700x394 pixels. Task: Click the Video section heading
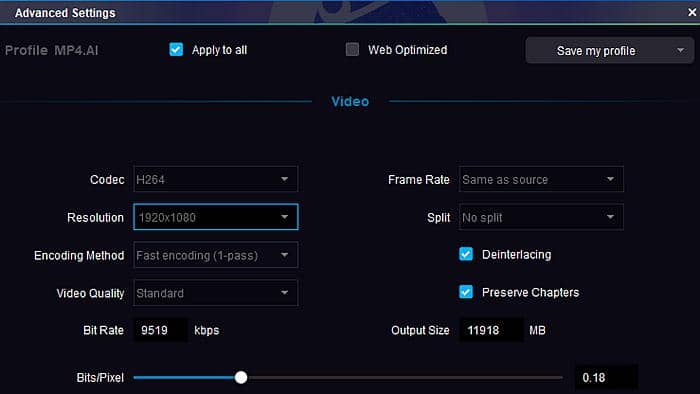[350, 101]
